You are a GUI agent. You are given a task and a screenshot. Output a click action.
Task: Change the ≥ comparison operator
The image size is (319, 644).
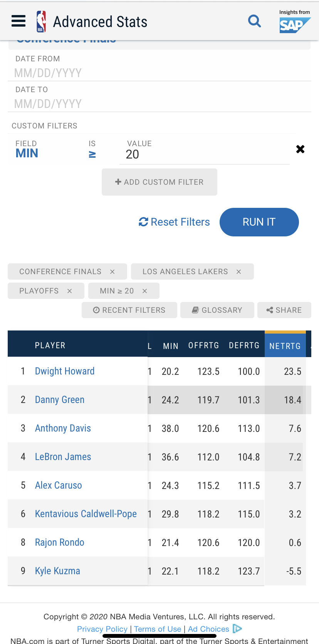point(92,154)
